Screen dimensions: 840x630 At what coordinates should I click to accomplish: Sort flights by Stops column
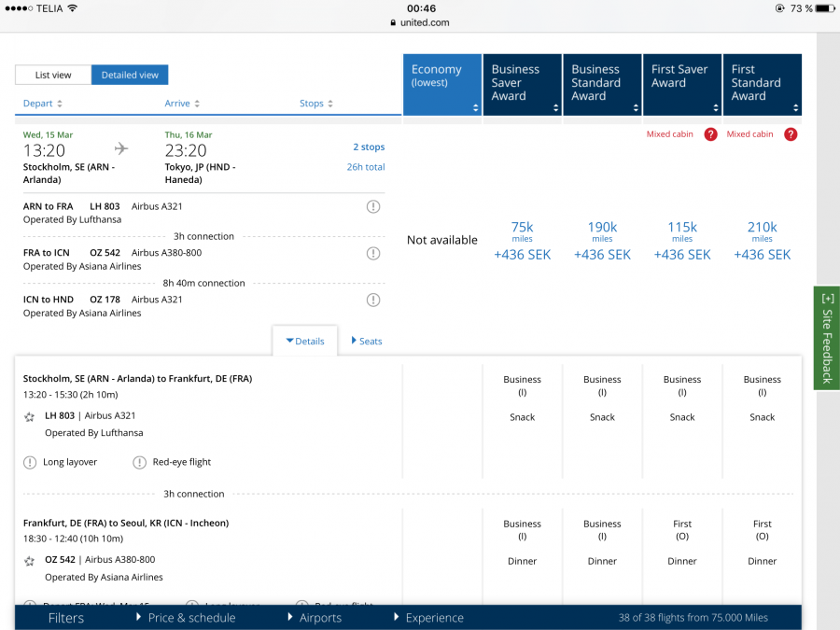click(316, 104)
